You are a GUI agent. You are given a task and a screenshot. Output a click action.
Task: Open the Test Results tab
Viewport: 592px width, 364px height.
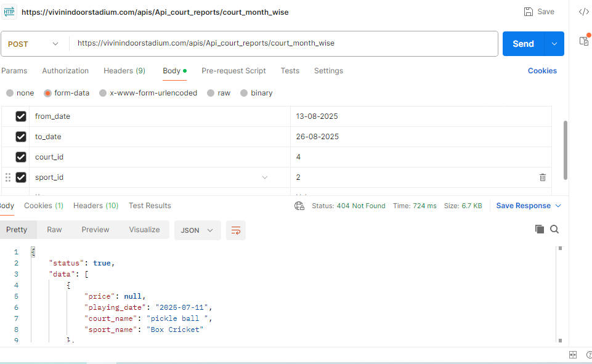point(150,206)
